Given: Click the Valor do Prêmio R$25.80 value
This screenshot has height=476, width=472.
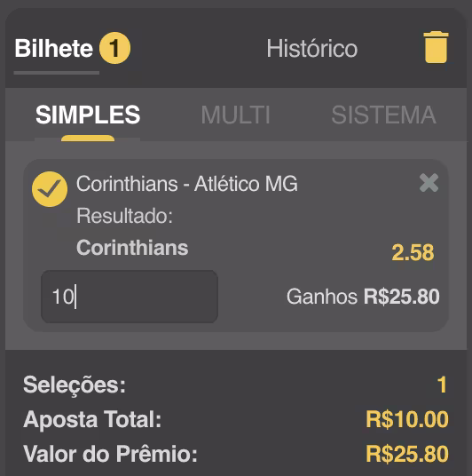Looking at the screenshot, I should (x=407, y=454).
